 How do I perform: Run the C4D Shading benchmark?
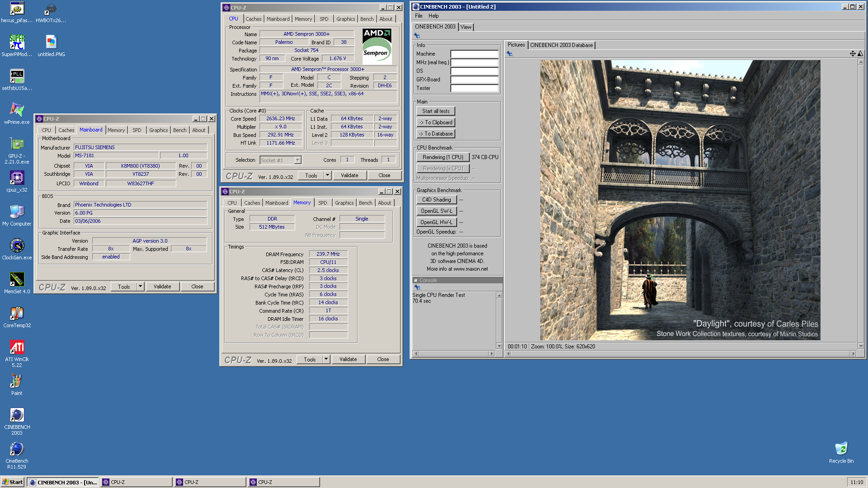[436, 200]
